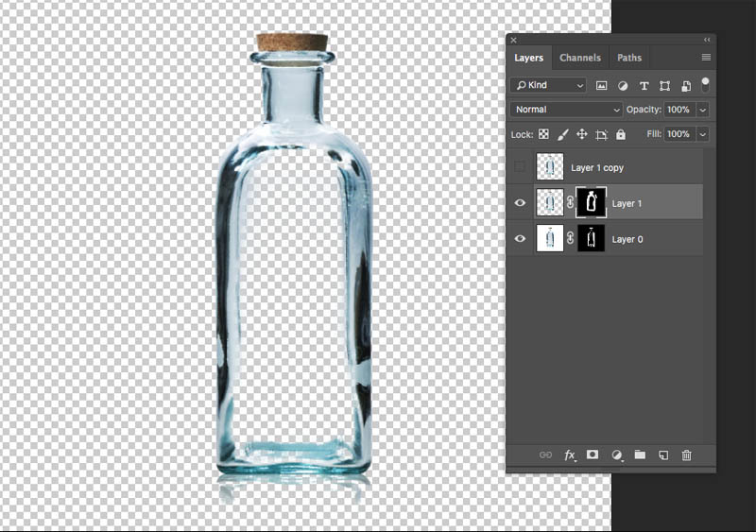Viewport: 756px width, 532px height.
Task: Open the Kind filter dropdown
Action: pos(548,85)
